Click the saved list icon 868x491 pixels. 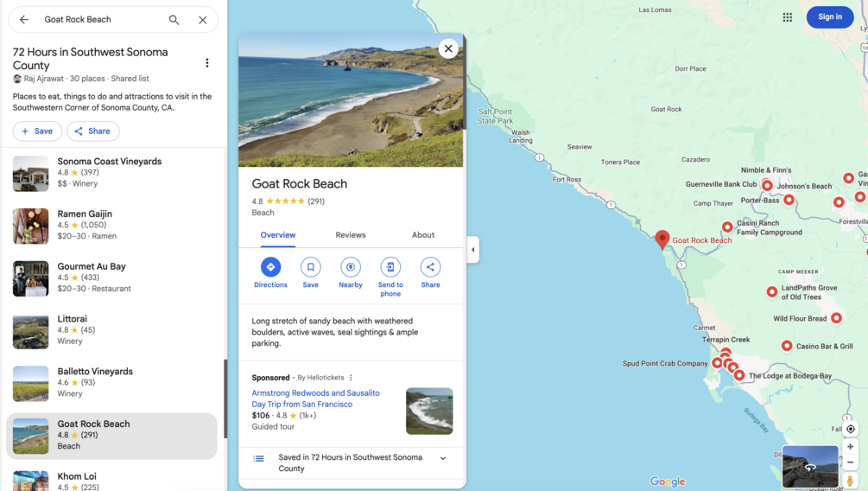(x=258, y=458)
